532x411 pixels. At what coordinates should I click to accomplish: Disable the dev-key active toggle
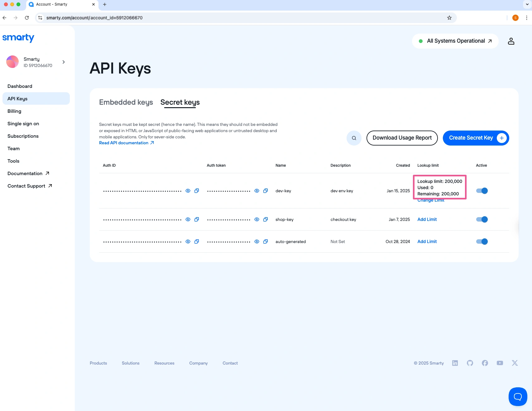pos(482,190)
